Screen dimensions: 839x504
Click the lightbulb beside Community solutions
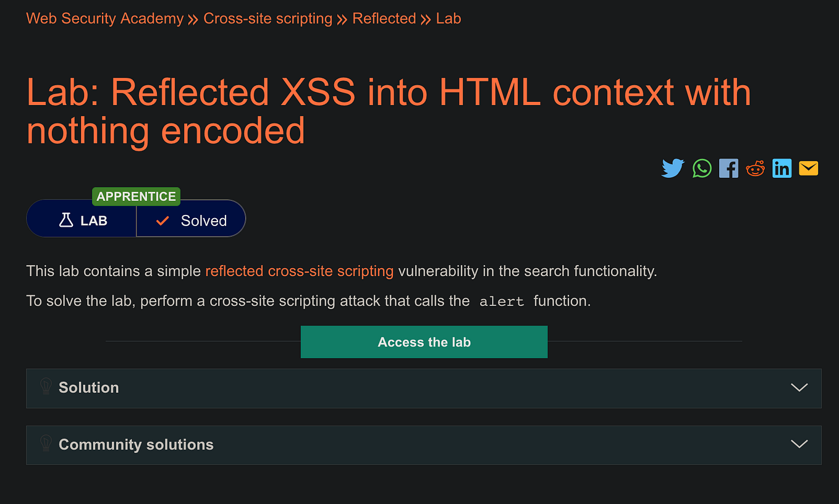pos(45,444)
